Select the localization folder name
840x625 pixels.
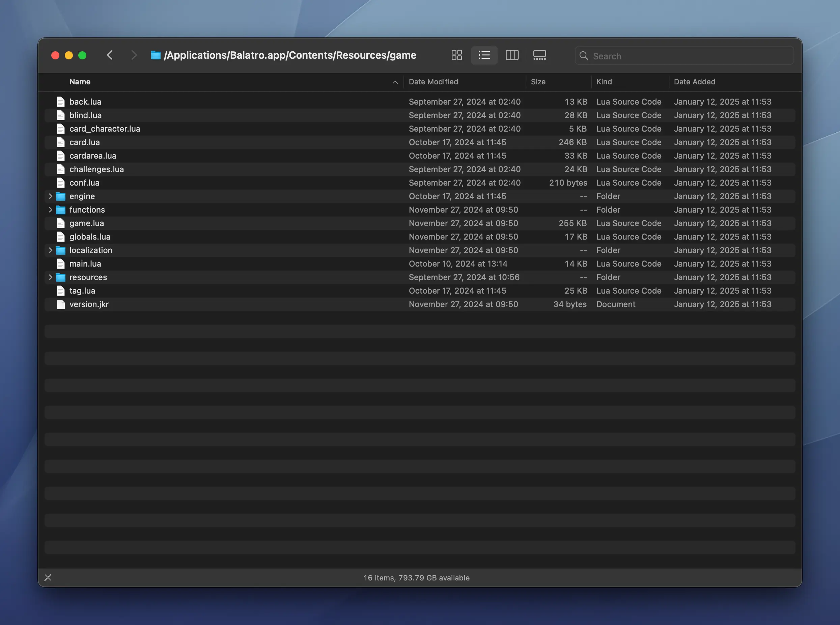pyautogui.click(x=91, y=250)
